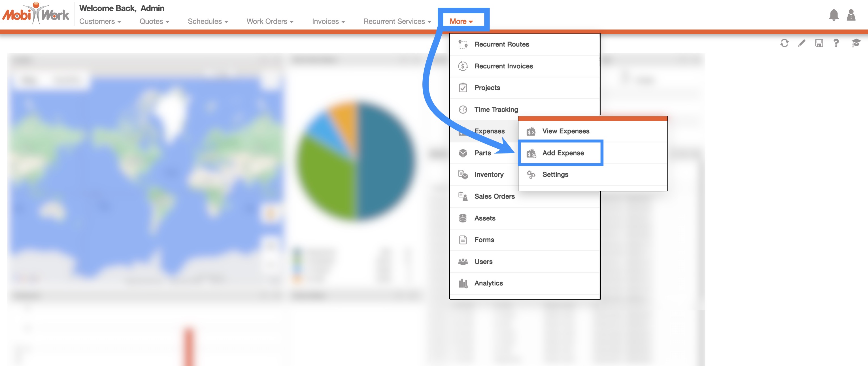Open the question mark help icon
Image resolution: width=868 pixels, height=366 pixels.
pos(836,43)
